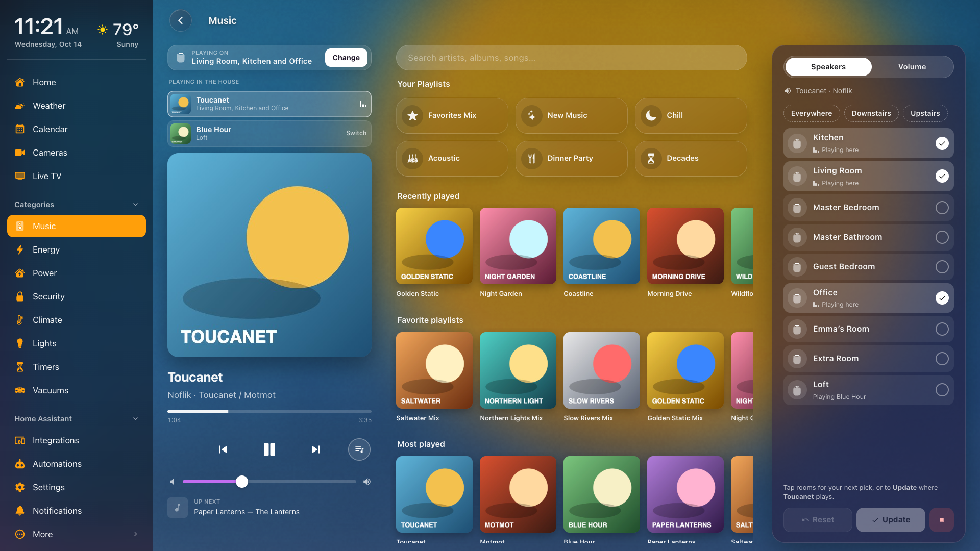Stop playback with the red square button

click(x=941, y=520)
